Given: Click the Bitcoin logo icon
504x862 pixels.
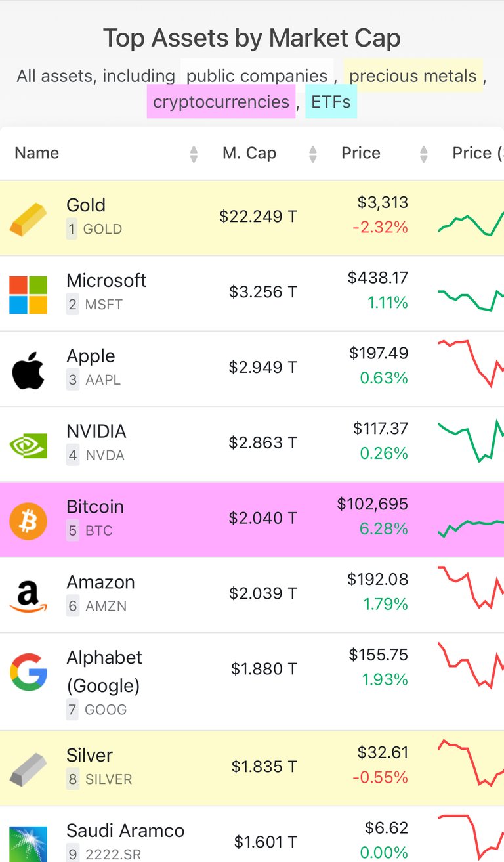Looking at the screenshot, I should point(28,521).
